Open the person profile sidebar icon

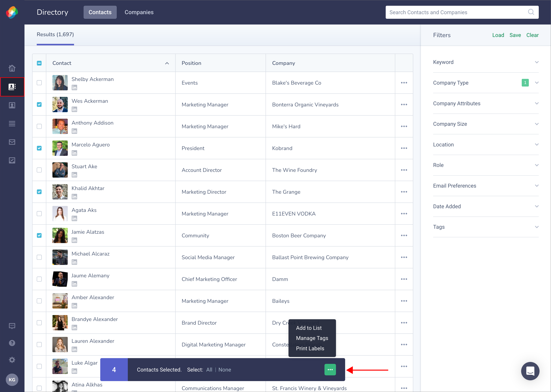point(12,105)
